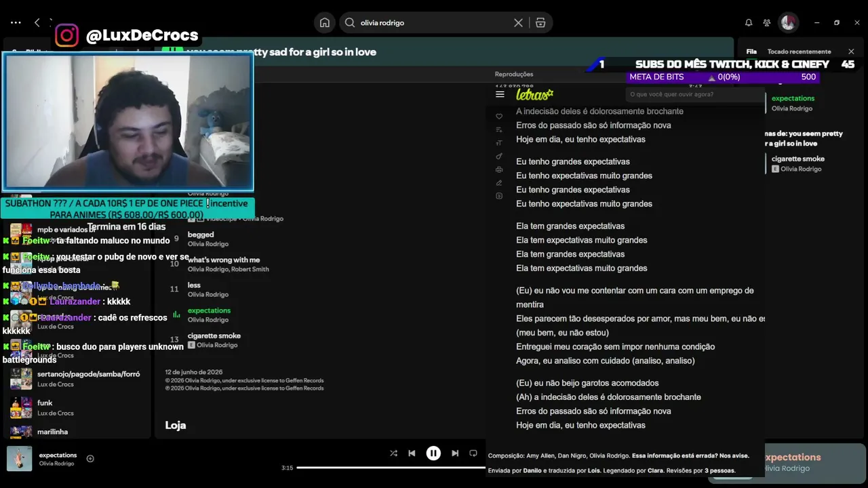Viewport: 868px width, 488px height.
Task: Click the Letras logo
Action: click(x=534, y=94)
